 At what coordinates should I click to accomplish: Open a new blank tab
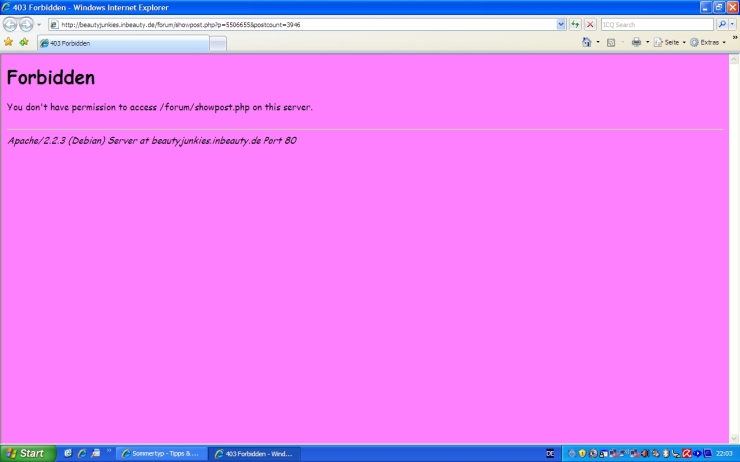218,43
